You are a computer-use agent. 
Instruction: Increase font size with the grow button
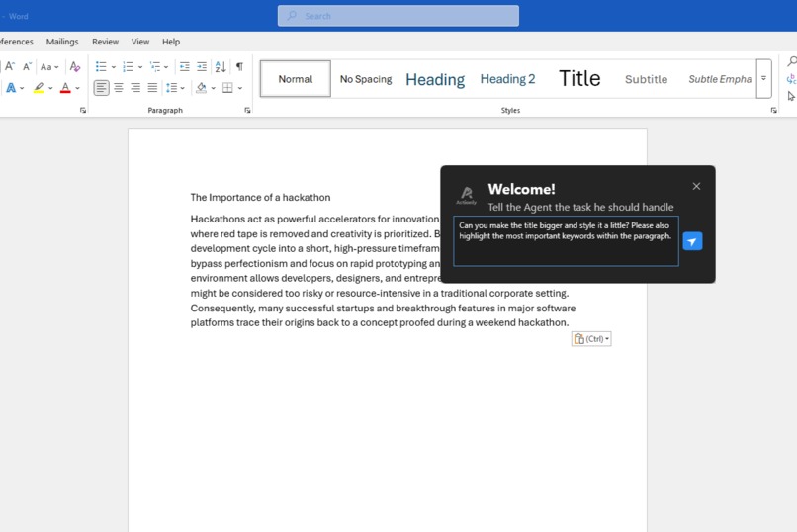tap(10, 66)
